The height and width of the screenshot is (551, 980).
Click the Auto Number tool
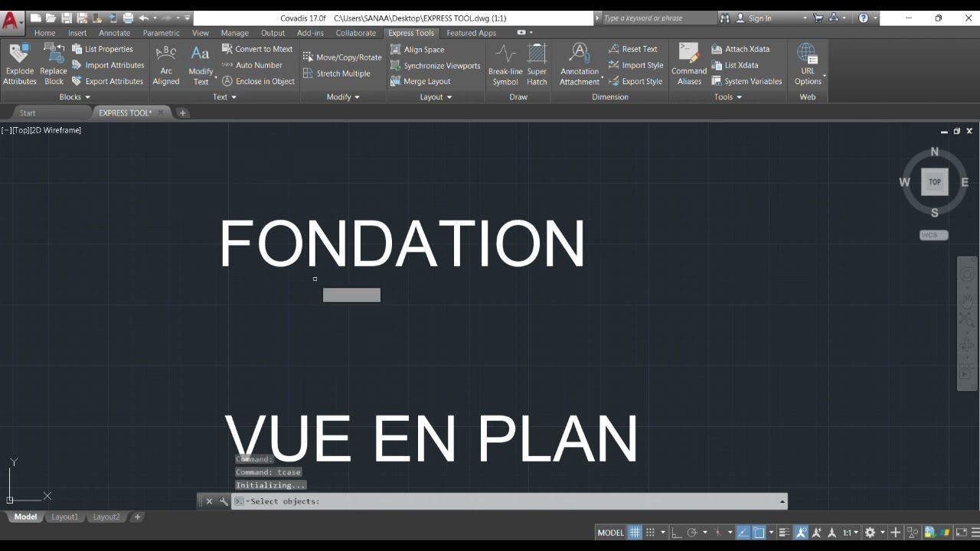click(252, 65)
